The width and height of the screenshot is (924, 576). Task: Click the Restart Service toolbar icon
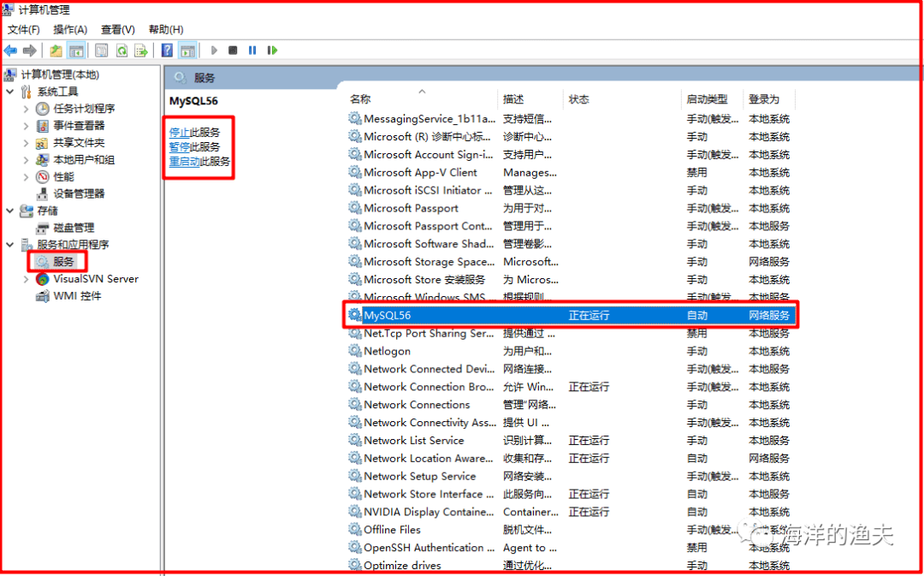point(272,50)
